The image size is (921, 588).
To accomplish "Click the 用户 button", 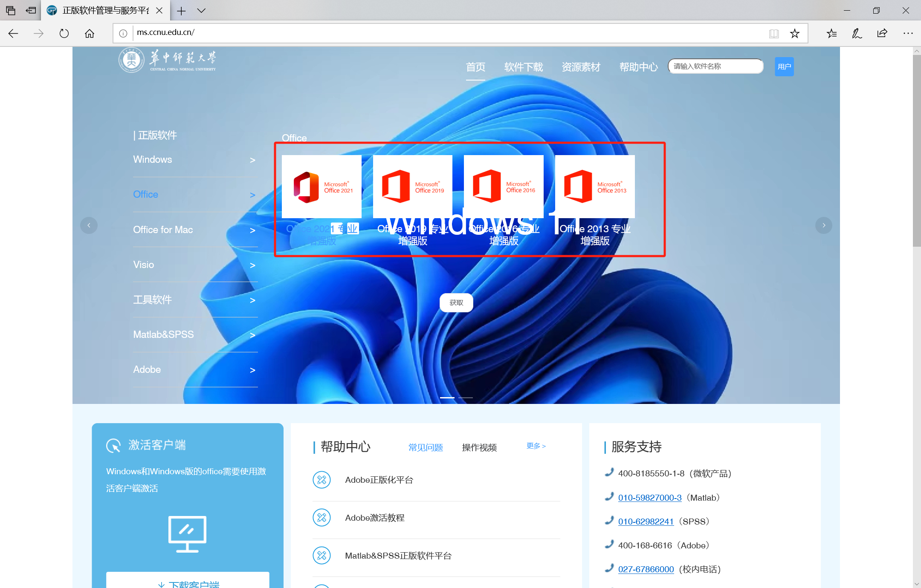I will (x=784, y=66).
